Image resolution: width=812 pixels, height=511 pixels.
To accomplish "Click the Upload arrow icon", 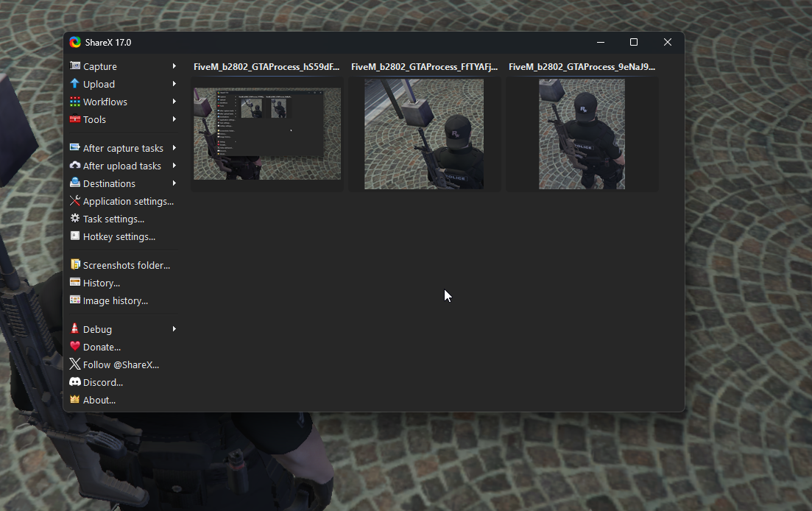I will pyautogui.click(x=75, y=83).
